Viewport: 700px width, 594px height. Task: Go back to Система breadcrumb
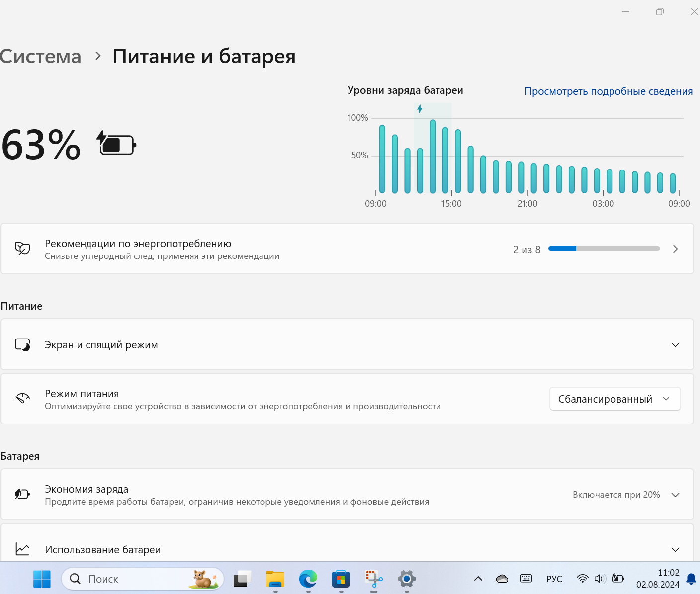[x=41, y=57]
